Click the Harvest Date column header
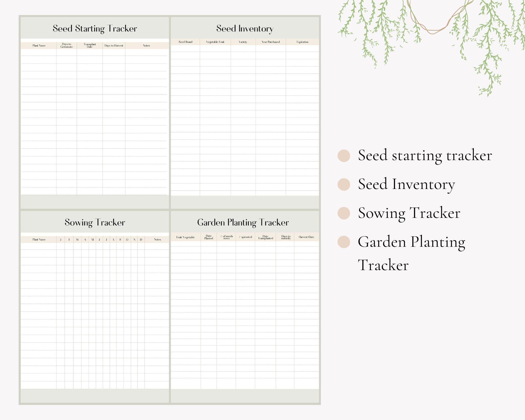 click(306, 237)
